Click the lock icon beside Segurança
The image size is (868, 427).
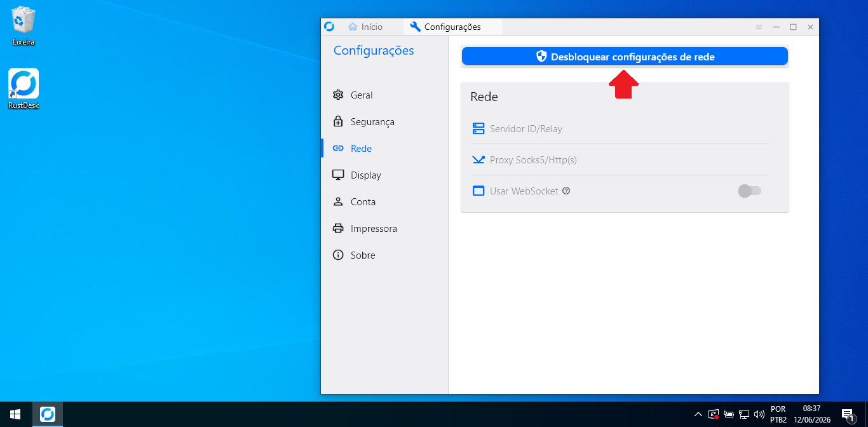point(338,121)
